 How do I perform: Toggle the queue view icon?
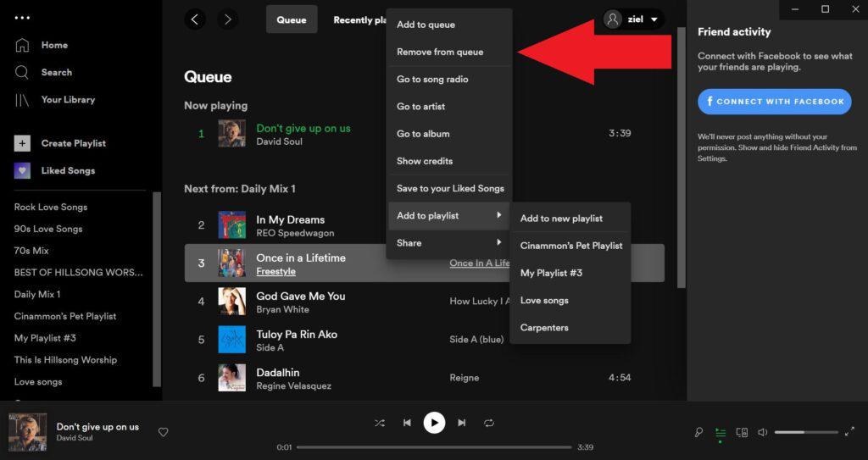click(721, 432)
